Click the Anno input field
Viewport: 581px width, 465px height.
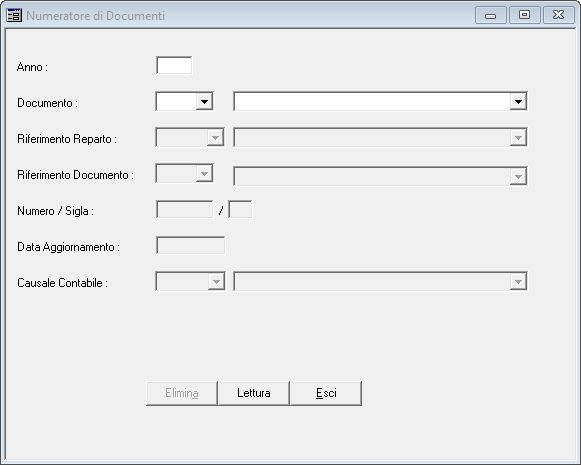[x=174, y=66]
